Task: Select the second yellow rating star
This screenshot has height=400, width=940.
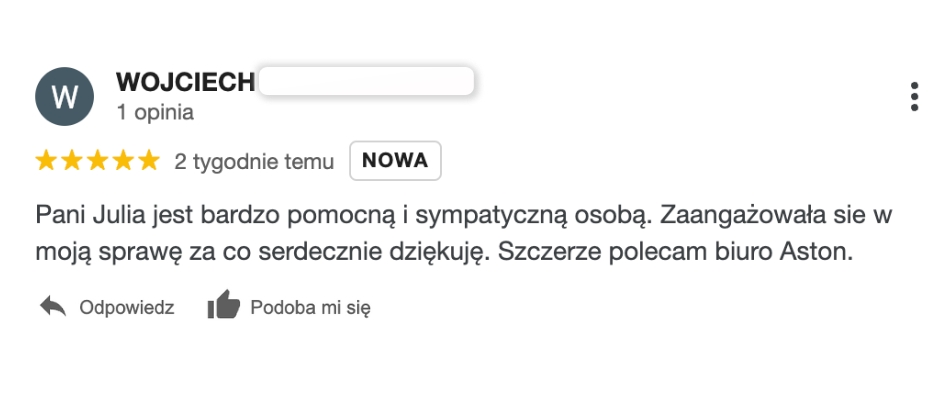Action: [71, 161]
